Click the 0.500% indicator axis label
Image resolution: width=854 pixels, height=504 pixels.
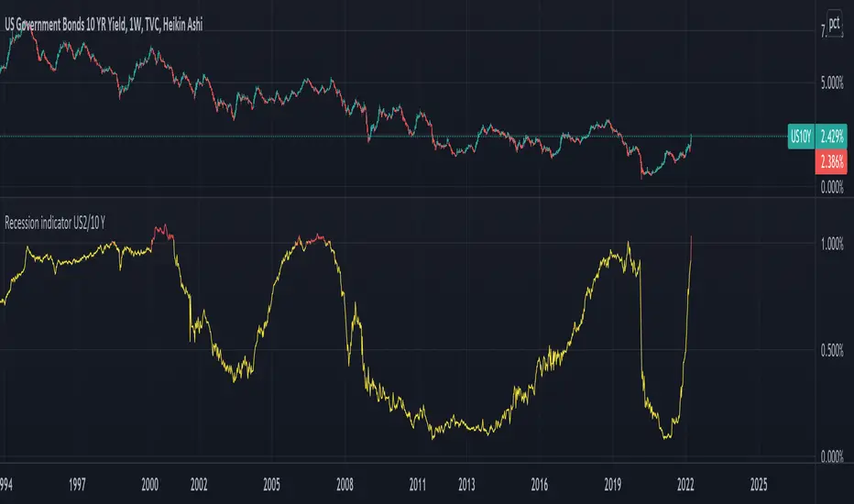(832, 351)
